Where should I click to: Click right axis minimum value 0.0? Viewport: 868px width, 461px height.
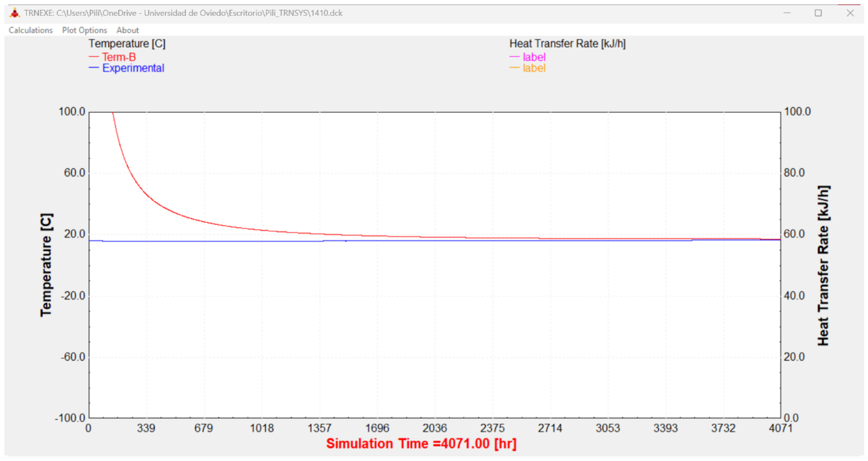pyautogui.click(x=791, y=418)
